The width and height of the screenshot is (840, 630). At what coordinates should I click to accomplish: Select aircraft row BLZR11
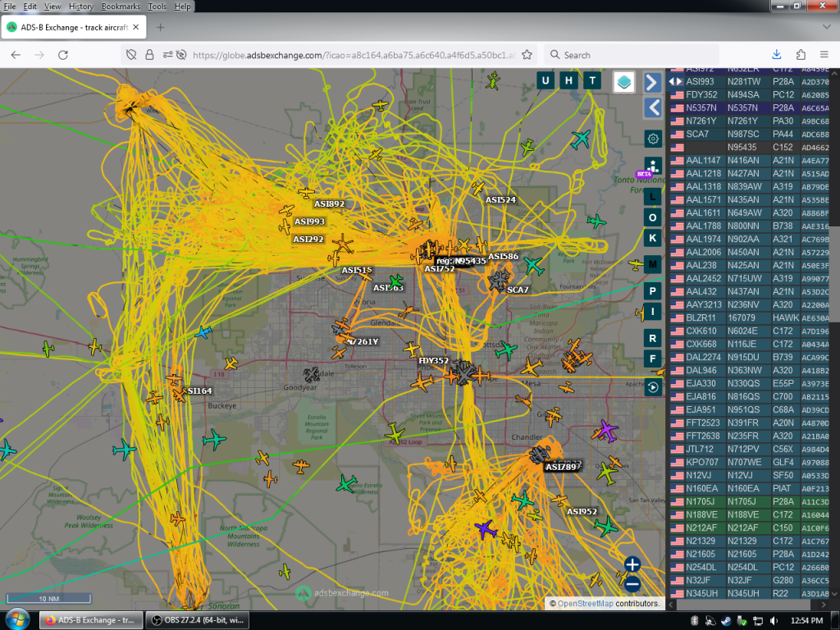750,317
